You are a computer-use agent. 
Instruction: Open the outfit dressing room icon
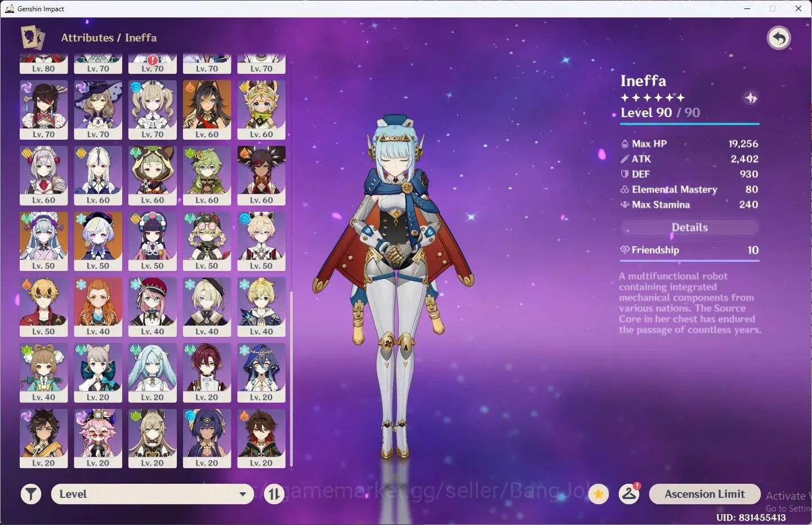629,494
